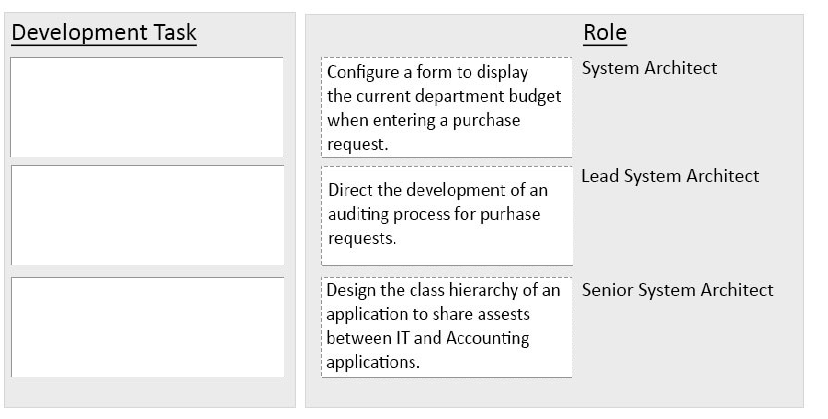Click 'application to share assests' text line
The height and width of the screenshot is (419, 828).
click(428, 314)
